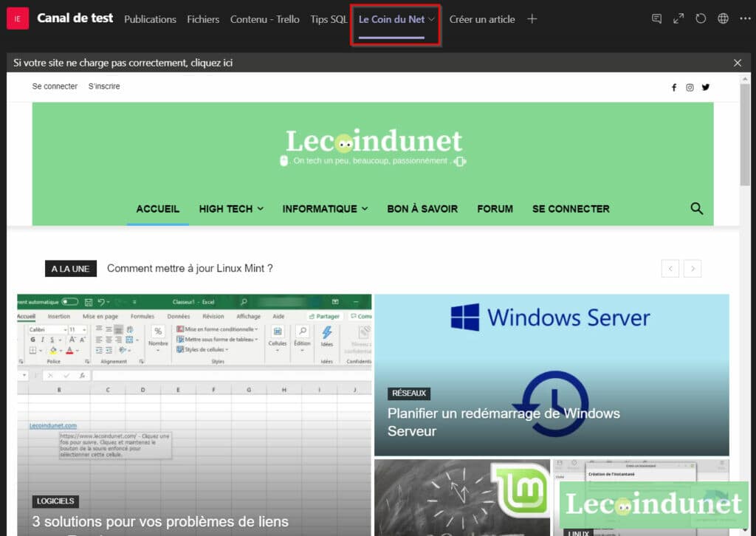Click the RÉSEAUX category tag
This screenshot has width=756, height=536.
(x=409, y=394)
